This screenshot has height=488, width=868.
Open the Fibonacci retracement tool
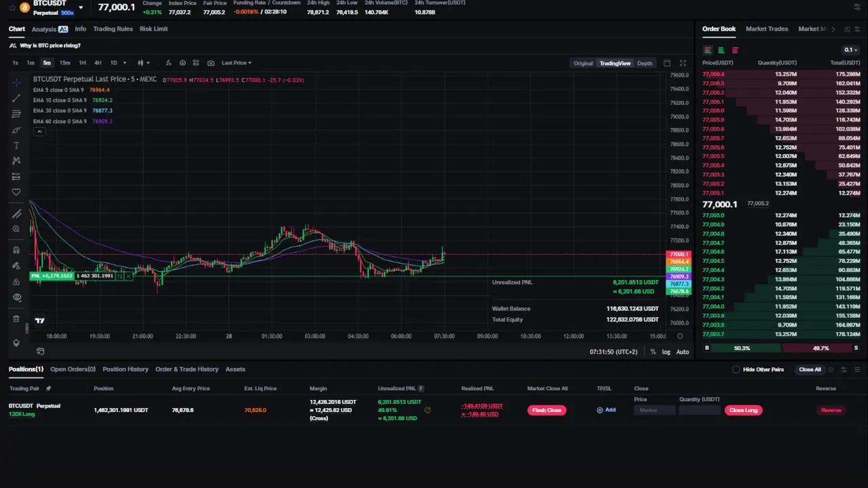click(x=16, y=114)
